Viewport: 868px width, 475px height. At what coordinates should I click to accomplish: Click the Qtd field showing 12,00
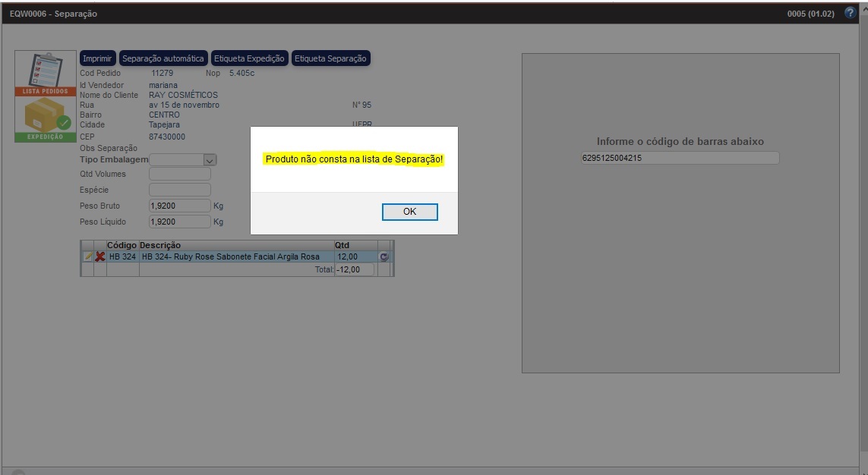(x=355, y=257)
